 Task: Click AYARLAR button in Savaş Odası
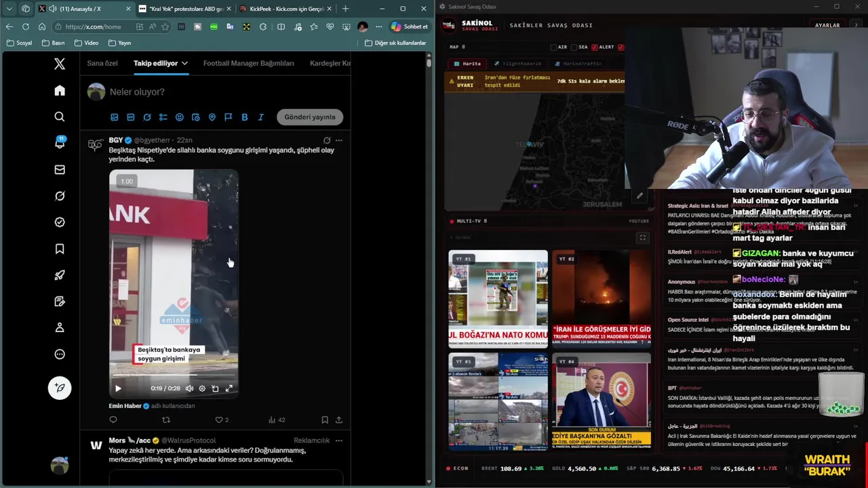(x=827, y=25)
